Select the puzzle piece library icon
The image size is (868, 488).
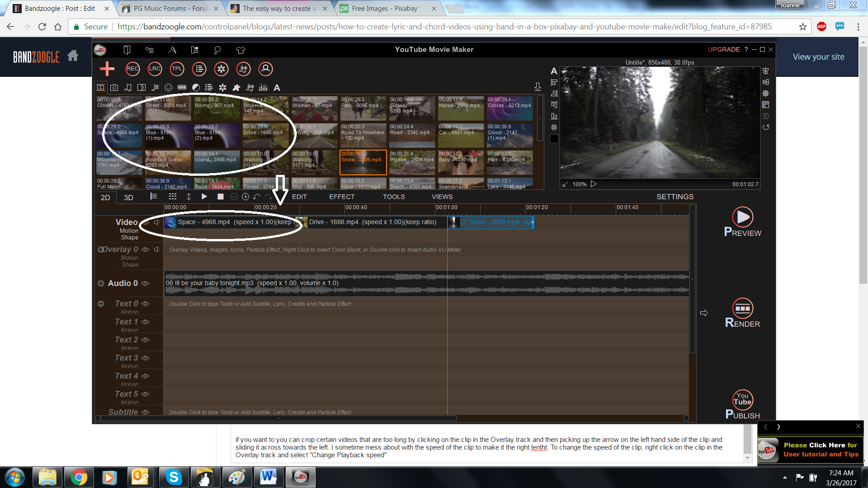(x=236, y=88)
